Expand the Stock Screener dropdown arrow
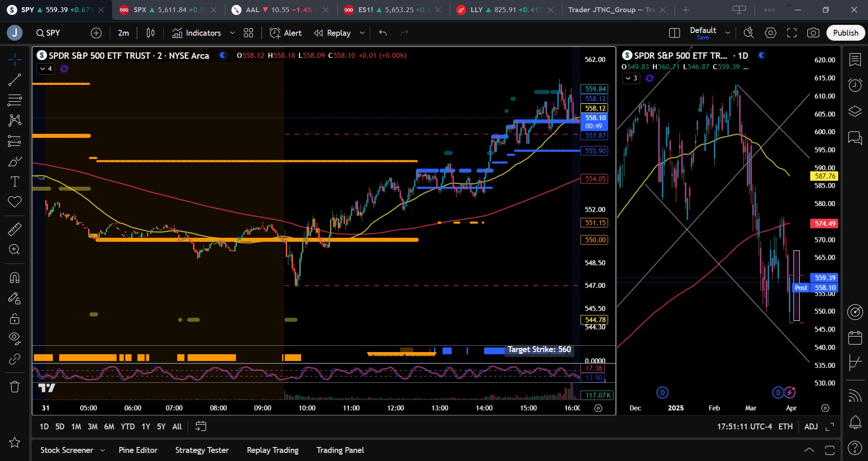 [x=103, y=450]
